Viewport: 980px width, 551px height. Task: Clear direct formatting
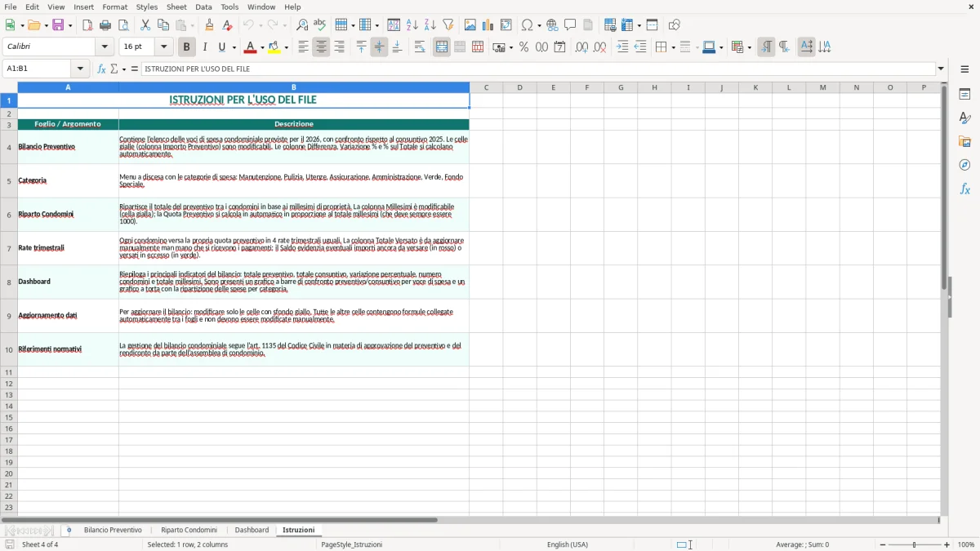click(228, 25)
